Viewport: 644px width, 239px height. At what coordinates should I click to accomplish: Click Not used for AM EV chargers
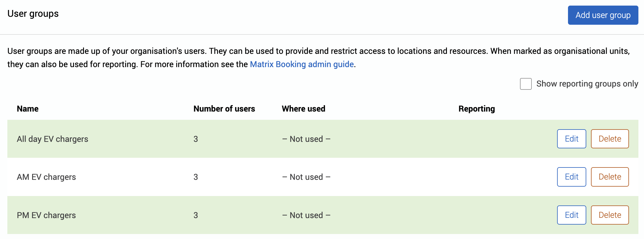pyautogui.click(x=306, y=177)
